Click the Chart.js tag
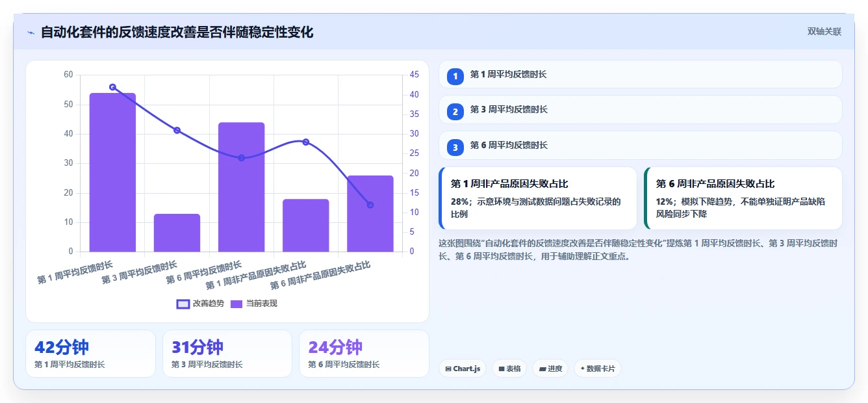This screenshot has height=403, width=868. tap(463, 369)
